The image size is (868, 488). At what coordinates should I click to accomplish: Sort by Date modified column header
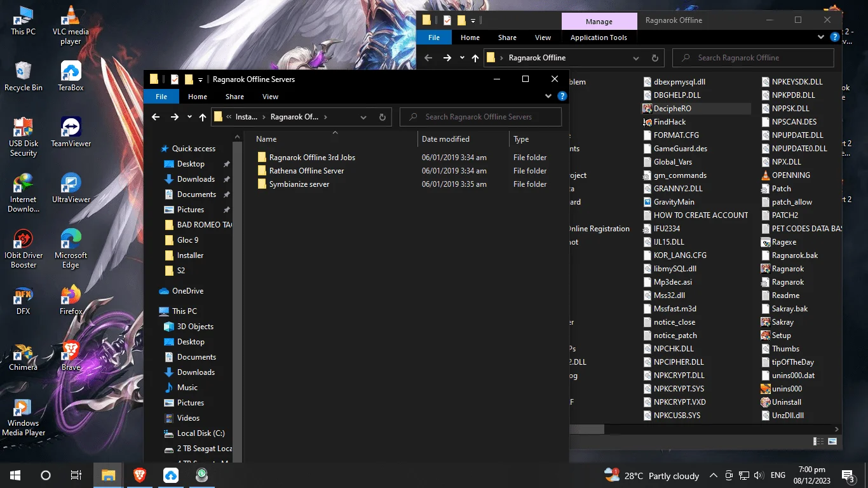pyautogui.click(x=463, y=139)
